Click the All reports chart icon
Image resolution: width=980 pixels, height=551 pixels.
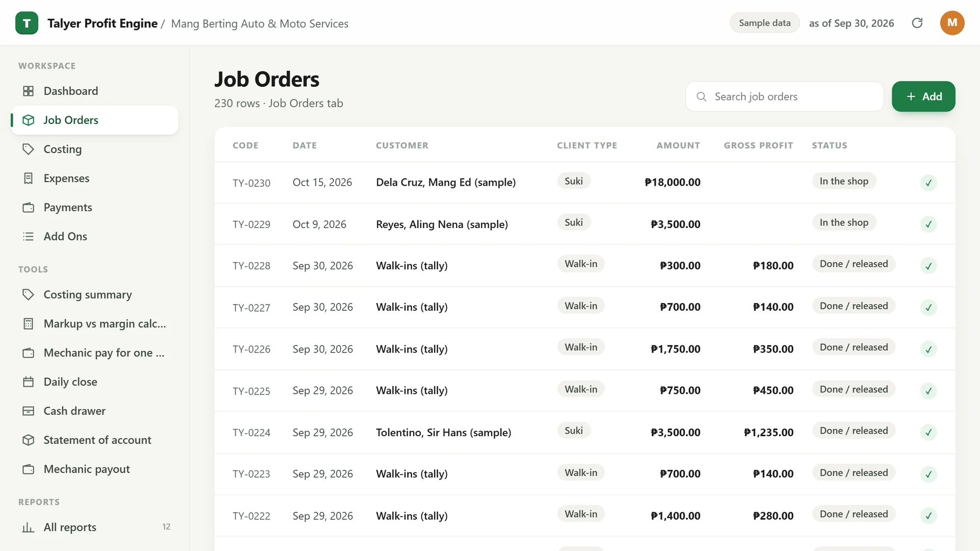[29, 527]
